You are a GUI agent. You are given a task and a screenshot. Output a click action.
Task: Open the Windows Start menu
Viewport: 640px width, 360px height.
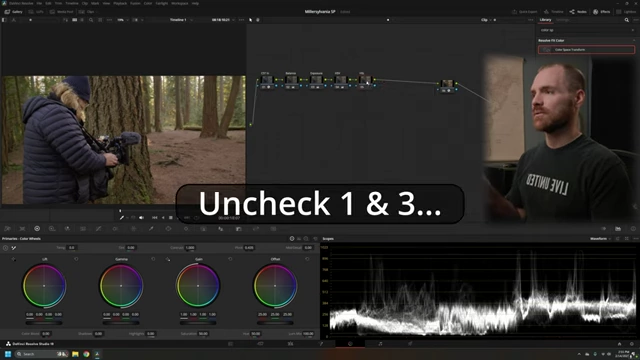7,354
